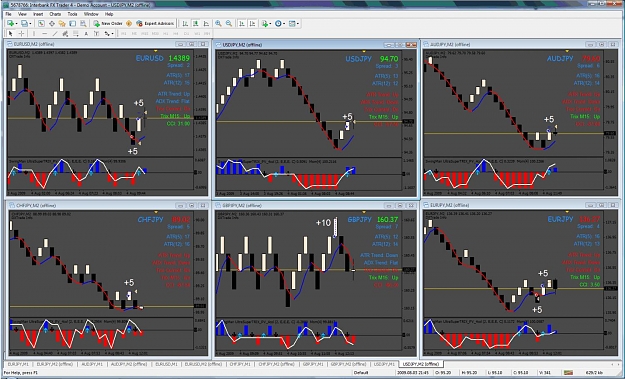This screenshot has height=379, width=625.
Task: Open the File menu
Action: coord(8,14)
